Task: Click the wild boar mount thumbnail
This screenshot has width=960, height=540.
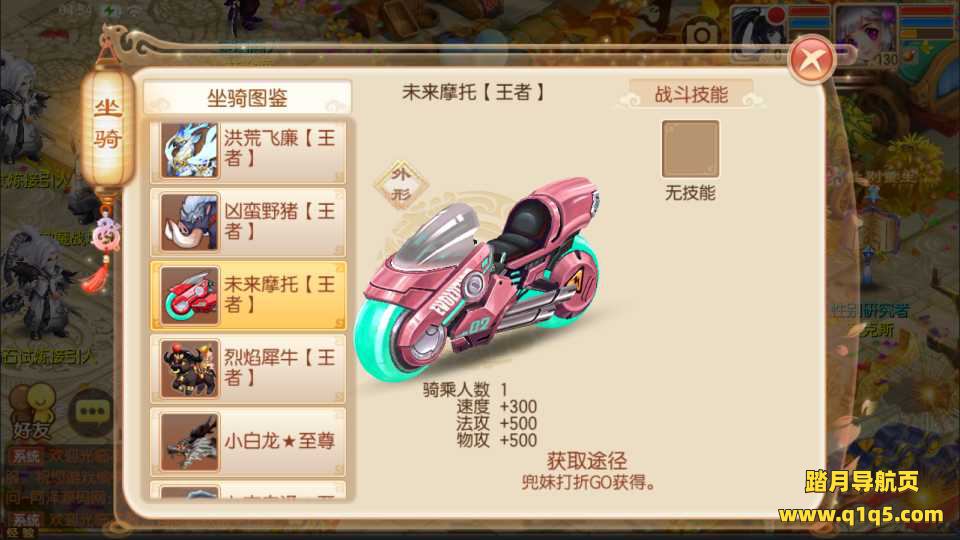Action: (x=190, y=223)
